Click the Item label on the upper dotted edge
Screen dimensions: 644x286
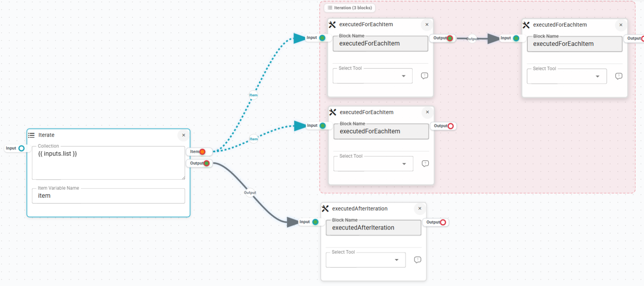tap(253, 95)
